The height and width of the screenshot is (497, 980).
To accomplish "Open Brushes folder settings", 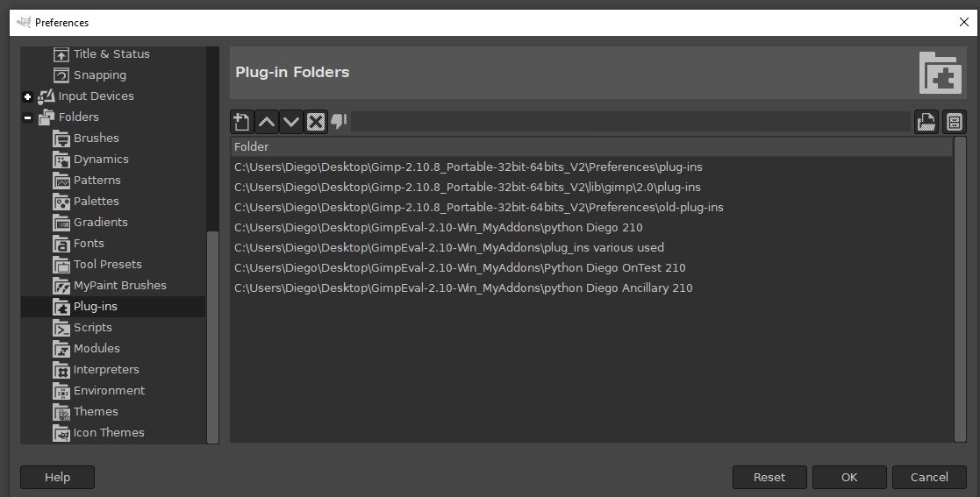I will coord(97,138).
